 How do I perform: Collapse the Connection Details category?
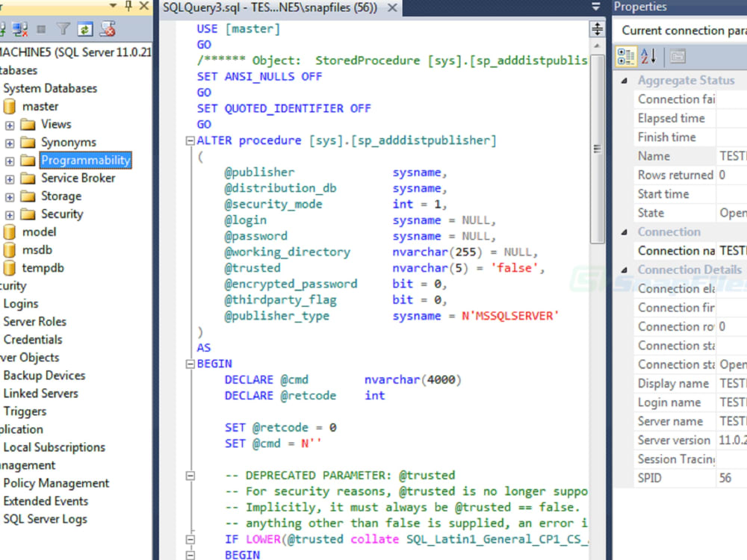(624, 270)
